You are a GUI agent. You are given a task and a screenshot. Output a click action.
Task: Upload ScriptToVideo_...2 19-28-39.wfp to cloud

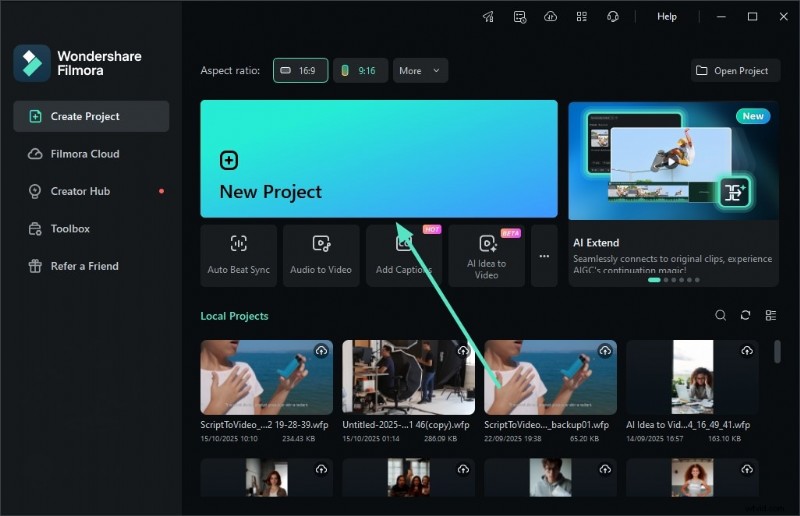click(x=321, y=351)
